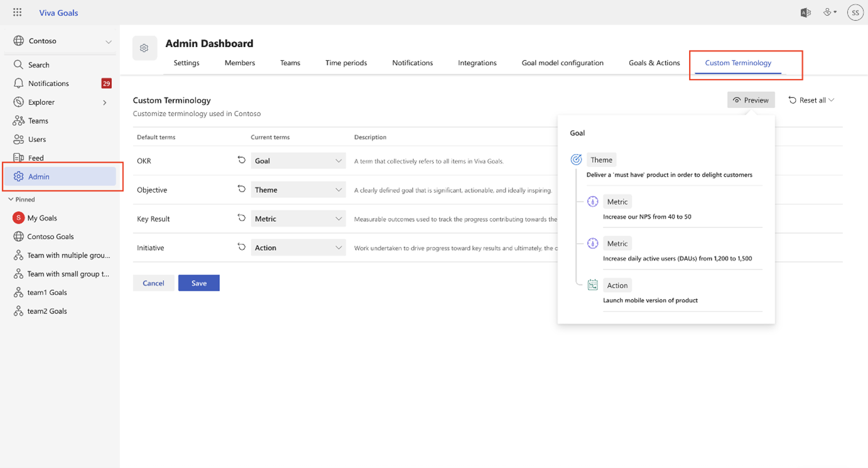The image size is (868, 468).
Task: Open the Goal model configuration tab
Action: [562, 63]
